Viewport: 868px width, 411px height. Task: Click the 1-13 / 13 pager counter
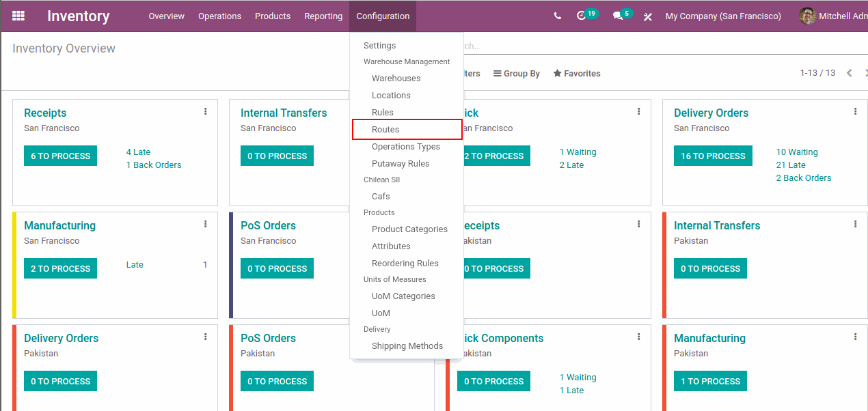[x=817, y=73]
